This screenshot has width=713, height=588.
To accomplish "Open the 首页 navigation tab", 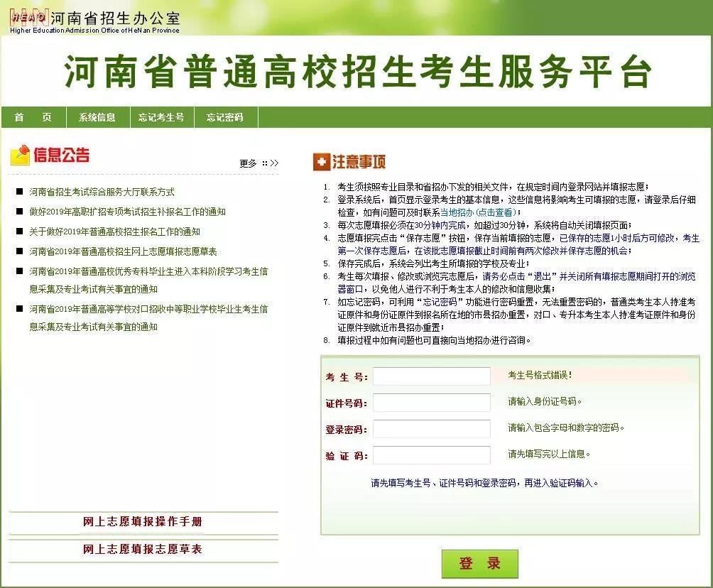I will point(33,117).
